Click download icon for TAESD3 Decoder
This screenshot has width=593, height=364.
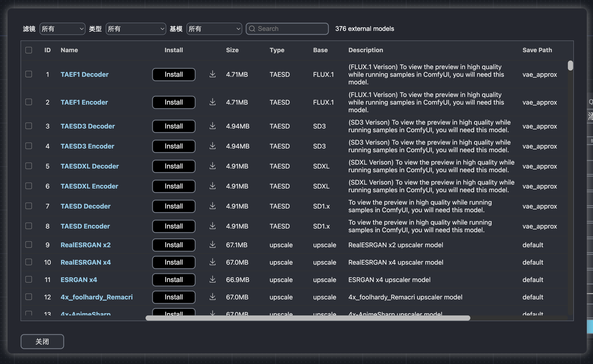(x=212, y=126)
